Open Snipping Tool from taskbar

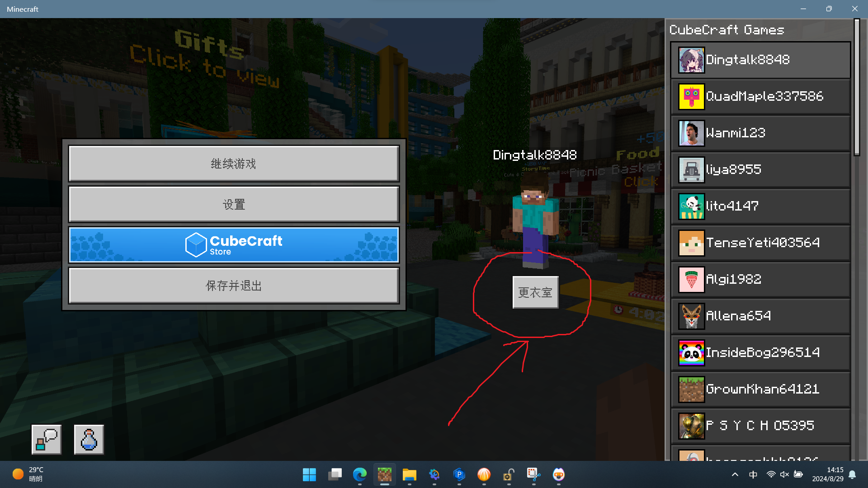click(534, 474)
